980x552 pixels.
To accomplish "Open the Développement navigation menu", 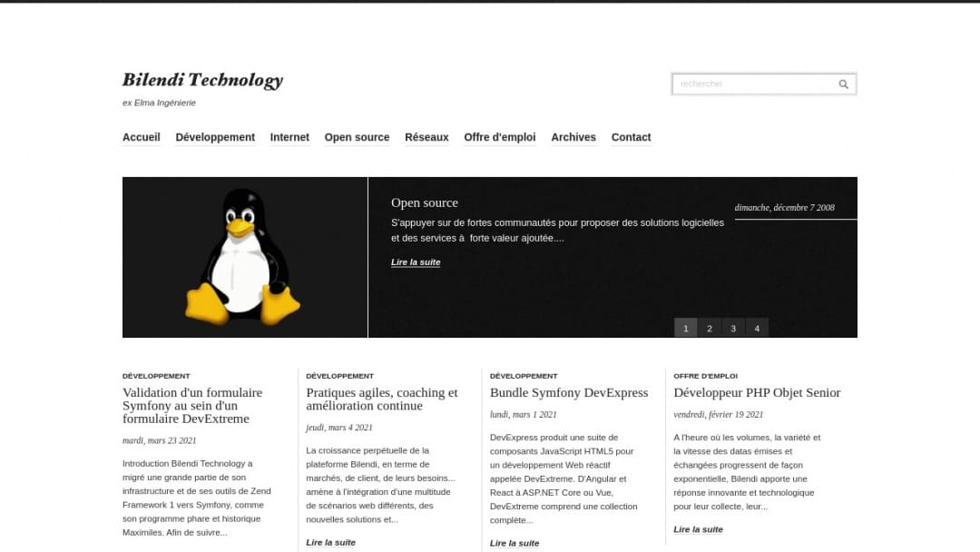I will [215, 137].
